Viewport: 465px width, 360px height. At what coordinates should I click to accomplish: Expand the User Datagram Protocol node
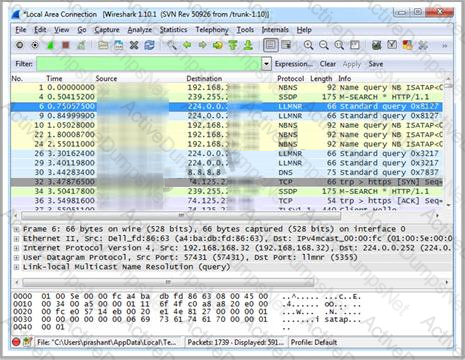tap(16, 258)
